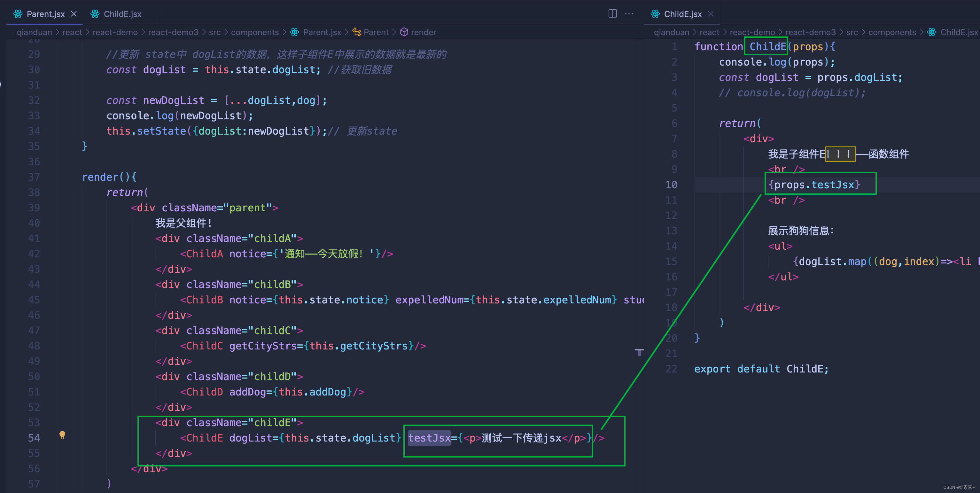
Task: Open the More Actions ellipsis menu
Action: [x=629, y=14]
